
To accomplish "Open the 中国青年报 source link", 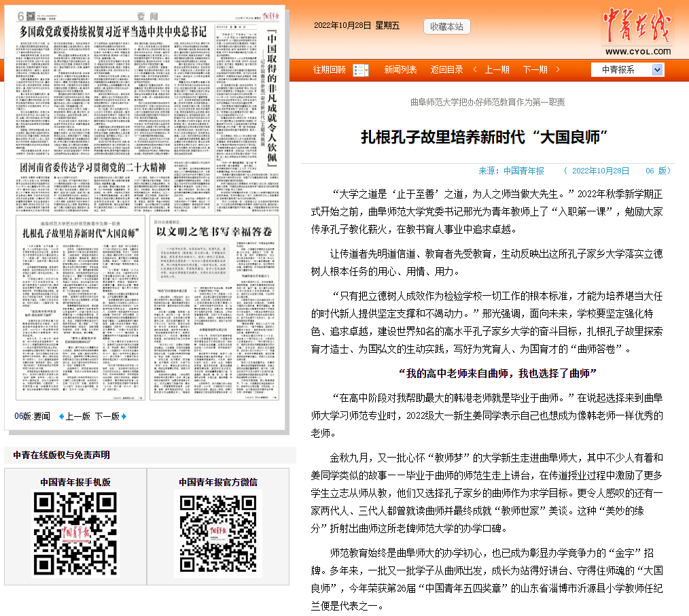I will click(x=523, y=171).
